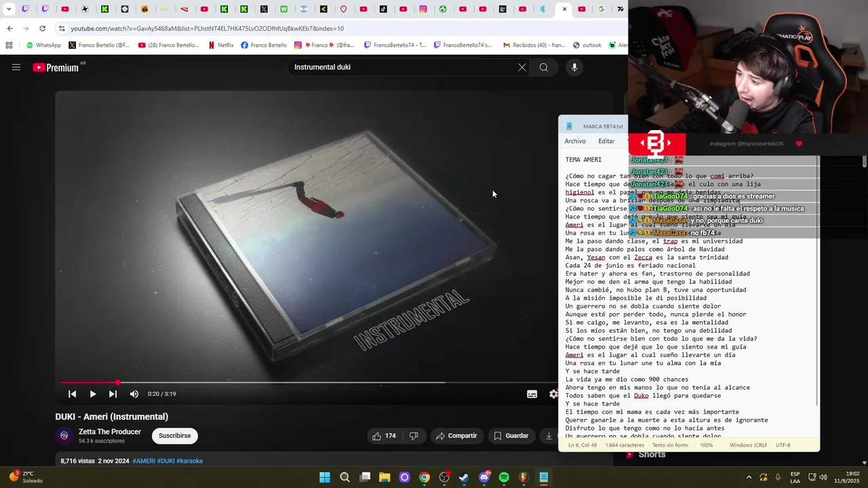Dislike the video
The width and height of the screenshot is (868, 488).
coord(414,436)
